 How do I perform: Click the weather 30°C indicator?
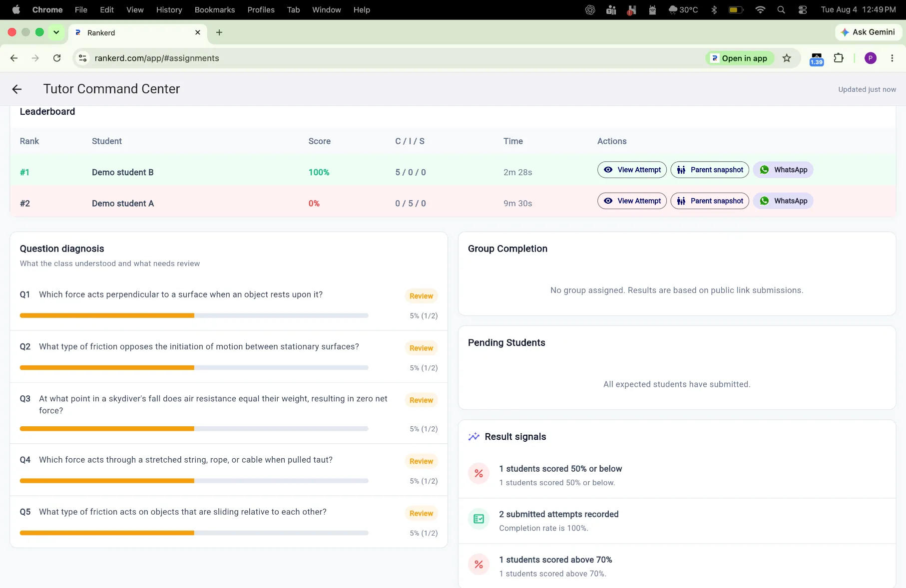click(x=683, y=9)
